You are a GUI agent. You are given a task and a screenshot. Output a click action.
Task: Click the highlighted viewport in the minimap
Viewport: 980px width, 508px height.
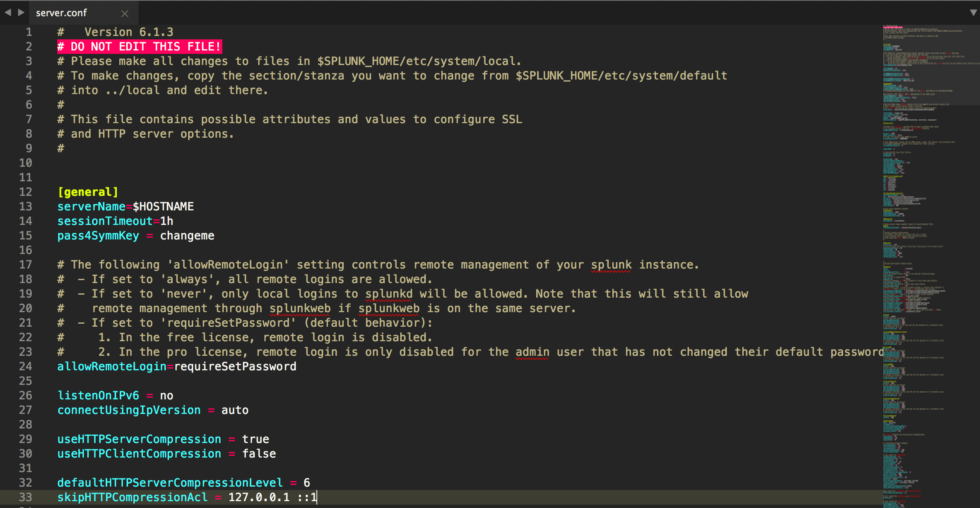930,64
